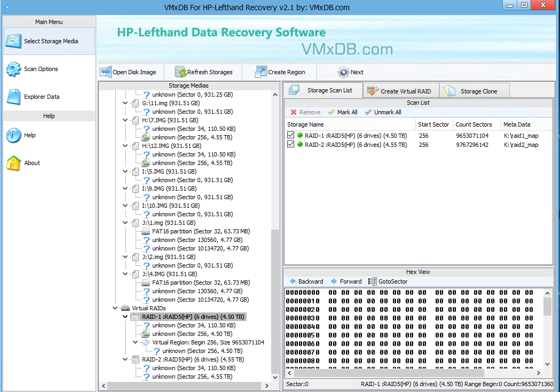This screenshot has height=392, width=560.
Task: Click the Hex View scroll right arrow
Action: click(538, 373)
